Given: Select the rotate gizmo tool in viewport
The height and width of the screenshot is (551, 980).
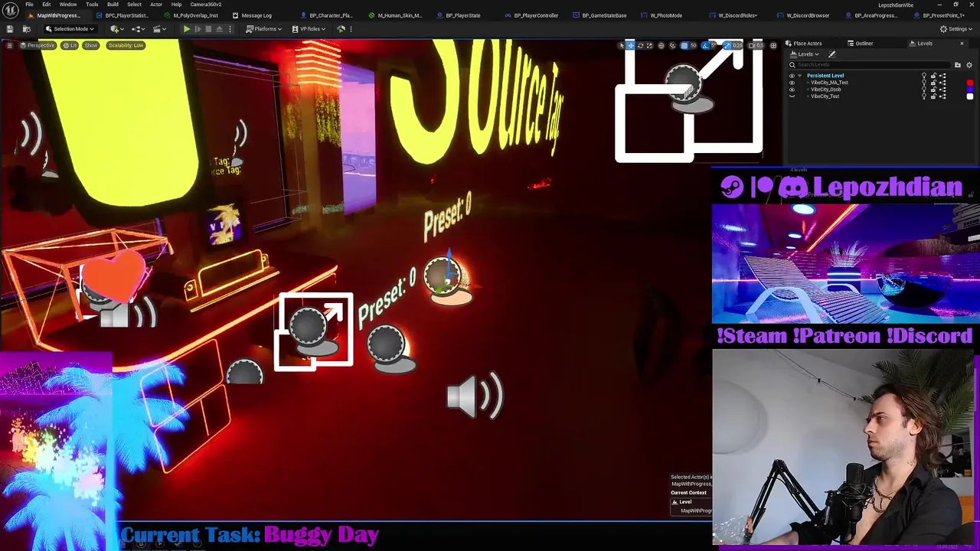Looking at the screenshot, I should [x=640, y=45].
